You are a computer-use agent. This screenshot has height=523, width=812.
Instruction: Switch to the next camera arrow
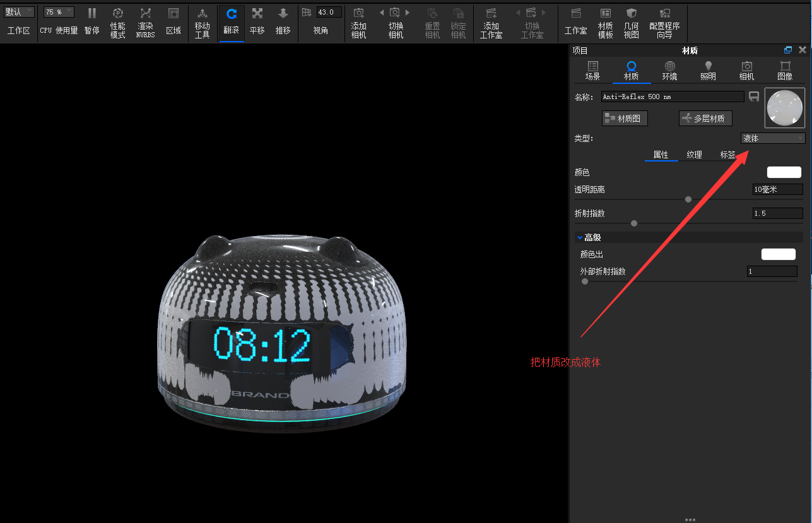pos(408,13)
